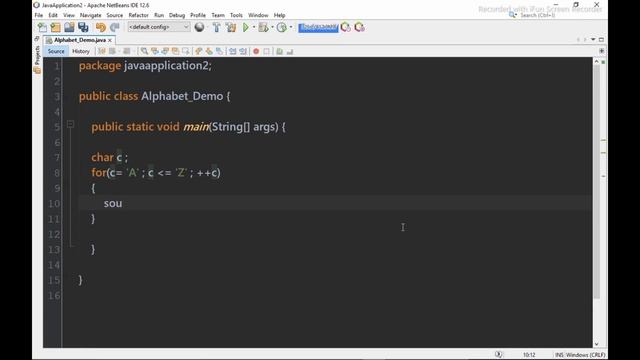640x360 pixels.
Task: Click the Save All toolbar icon
Action: pyautogui.click(x=83, y=27)
